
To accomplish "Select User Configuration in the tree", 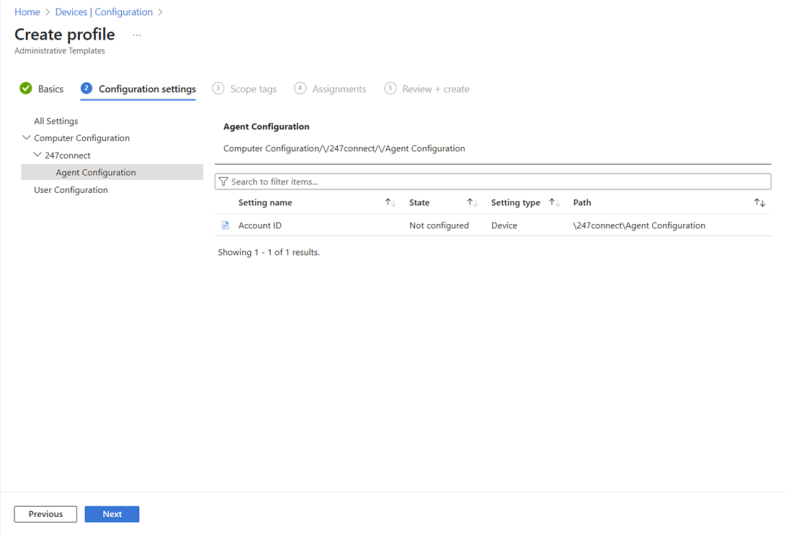I will (71, 190).
